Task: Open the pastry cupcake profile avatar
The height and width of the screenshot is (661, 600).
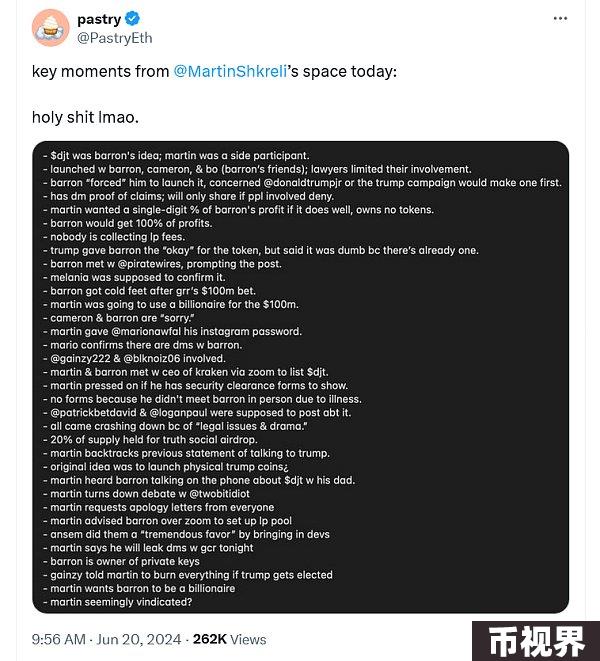Action: click(x=51, y=28)
